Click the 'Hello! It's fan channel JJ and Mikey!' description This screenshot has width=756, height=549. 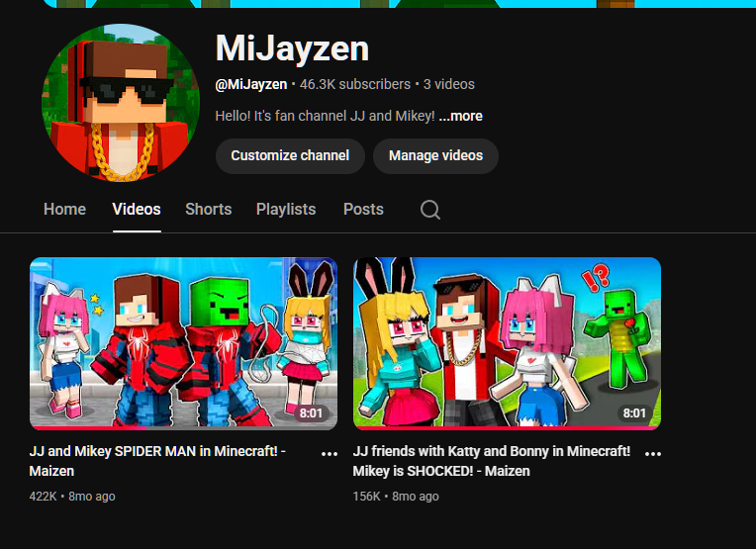[x=325, y=116]
